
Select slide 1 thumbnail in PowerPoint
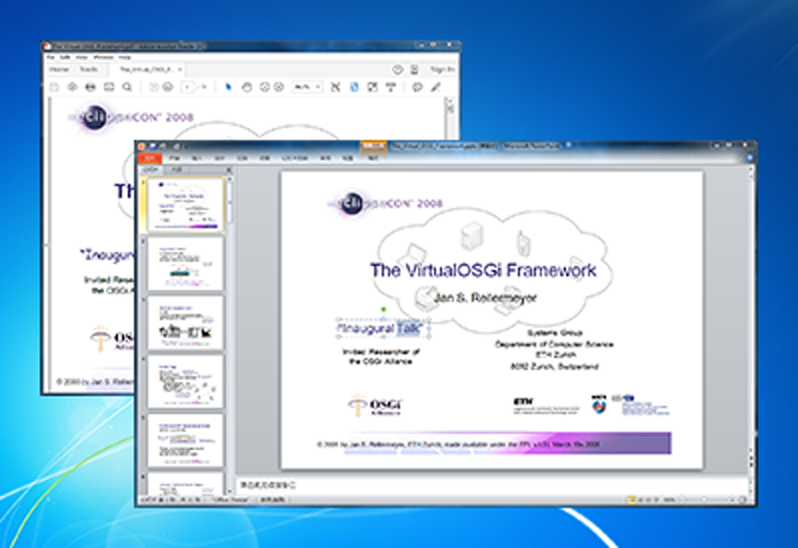(x=186, y=205)
